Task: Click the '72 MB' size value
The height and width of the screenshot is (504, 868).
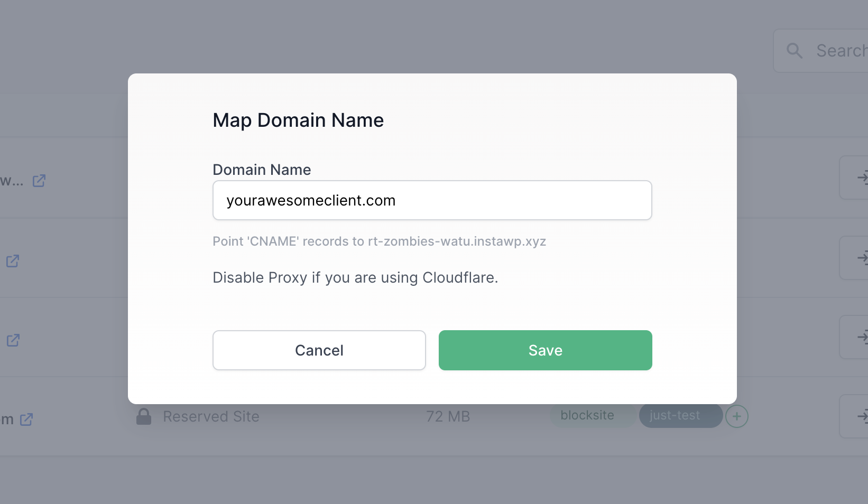Action: (x=448, y=416)
